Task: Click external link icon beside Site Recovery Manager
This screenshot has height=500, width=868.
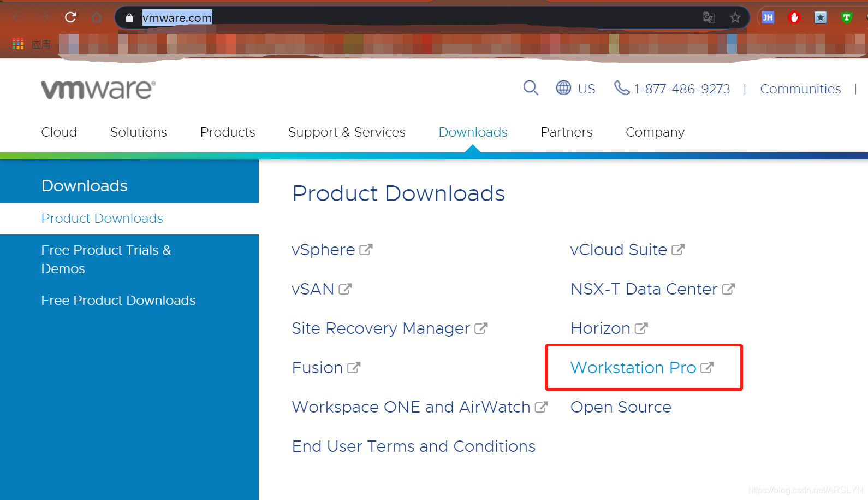Action: (x=481, y=328)
